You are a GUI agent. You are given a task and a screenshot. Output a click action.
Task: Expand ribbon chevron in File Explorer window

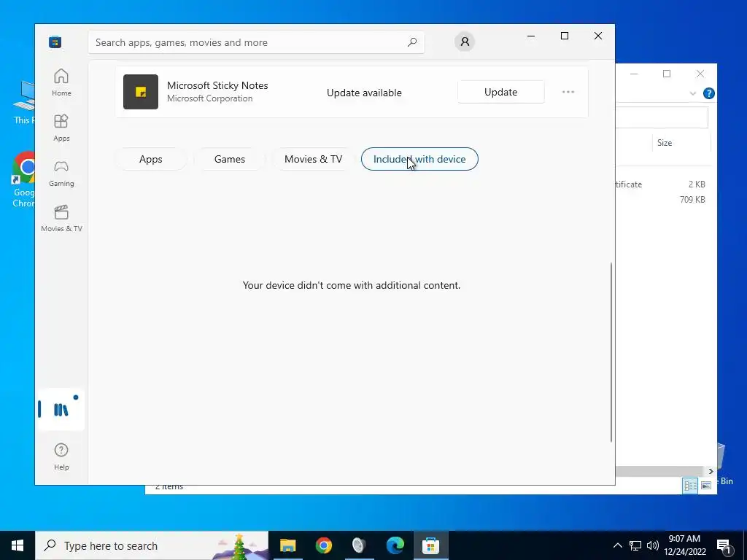pyautogui.click(x=693, y=93)
